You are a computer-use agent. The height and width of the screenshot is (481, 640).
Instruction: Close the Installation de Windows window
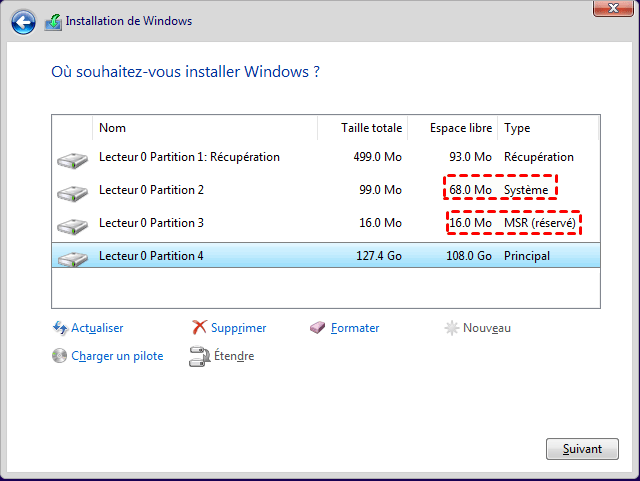[613, 8]
